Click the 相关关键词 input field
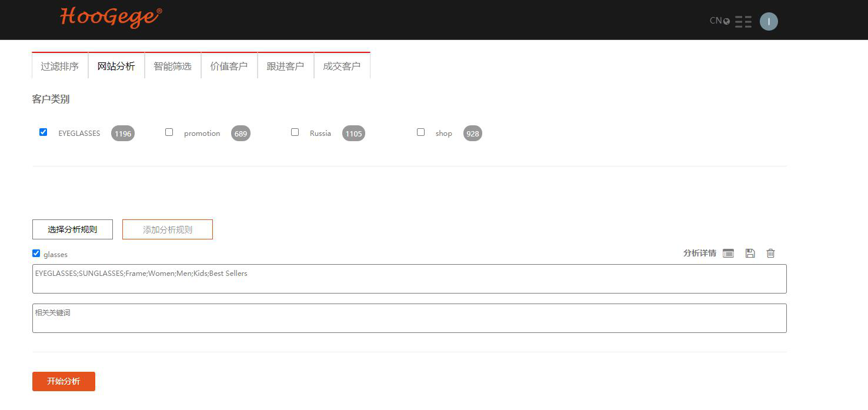This screenshot has width=868, height=410. (409, 318)
